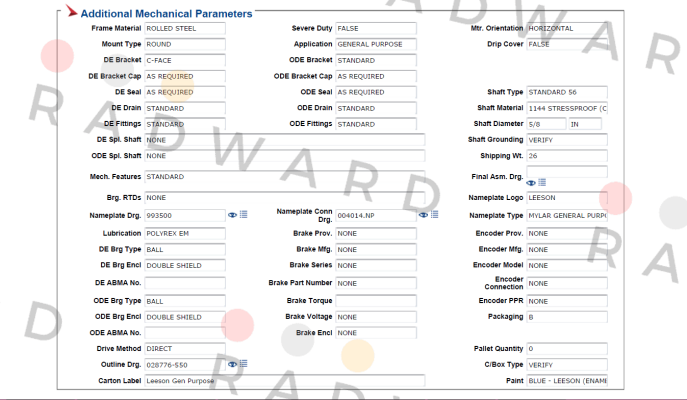
Task: Open list icon beside Outline Drg. field
Action: 244,364
